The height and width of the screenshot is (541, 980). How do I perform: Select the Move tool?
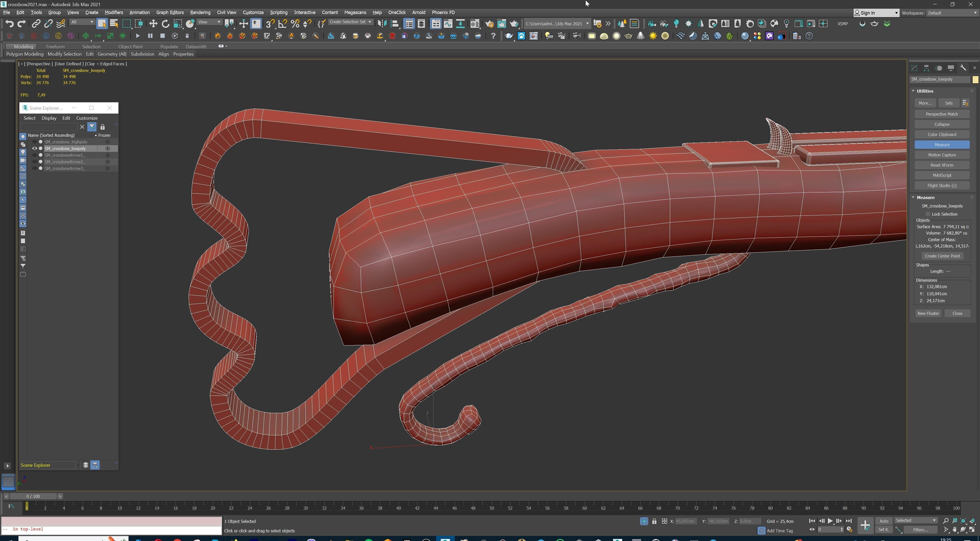[153, 23]
